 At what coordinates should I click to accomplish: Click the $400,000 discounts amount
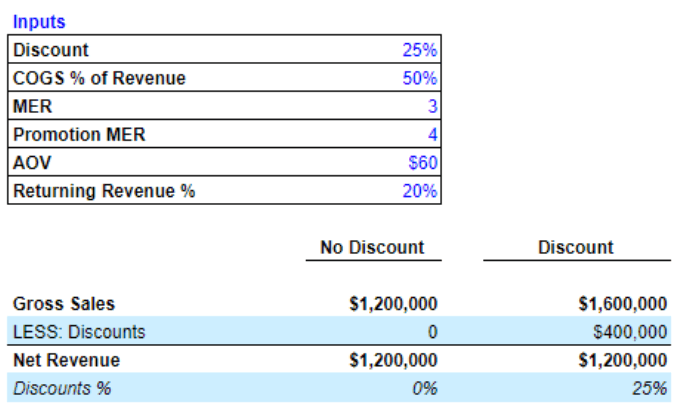click(630, 332)
